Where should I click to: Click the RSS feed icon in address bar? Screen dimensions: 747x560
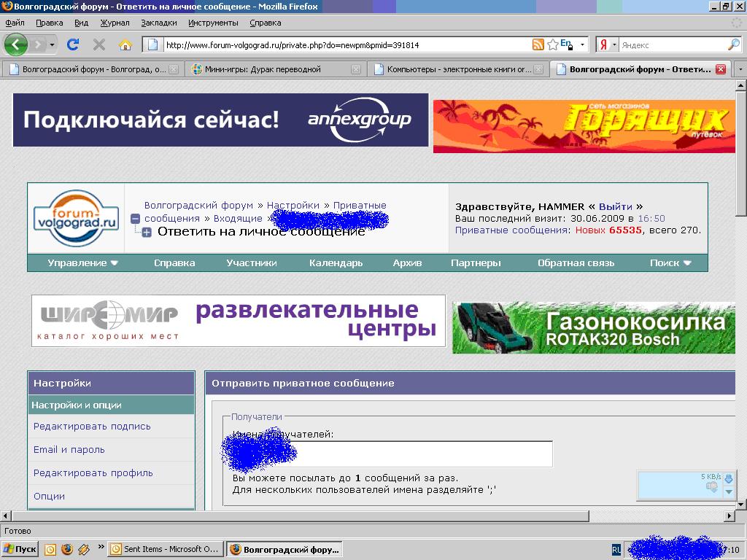pos(538,44)
